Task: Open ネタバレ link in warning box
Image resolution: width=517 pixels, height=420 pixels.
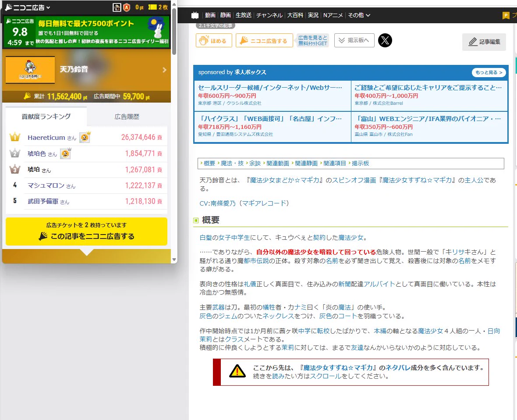Action: [x=398, y=367]
